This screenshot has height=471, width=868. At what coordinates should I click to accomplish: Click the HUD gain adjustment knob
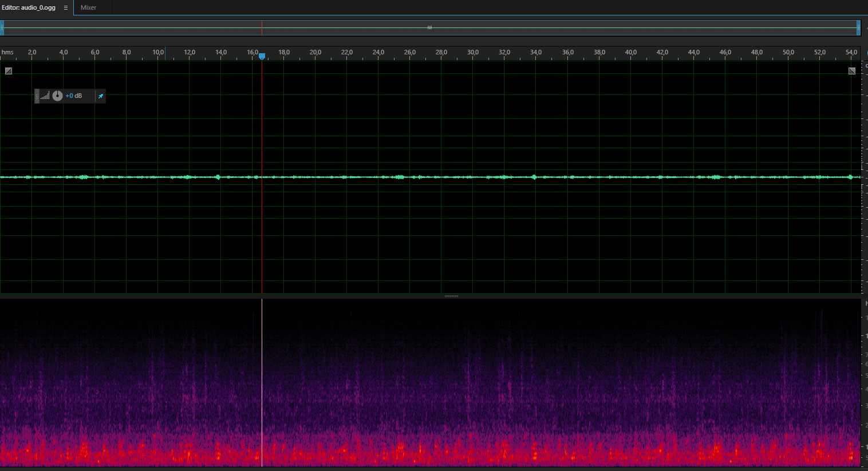click(57, 96)
